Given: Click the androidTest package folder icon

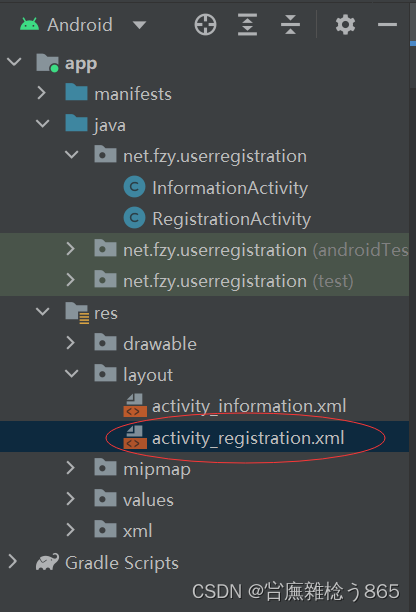Looking at the screenshot, I should pos(105,248).
